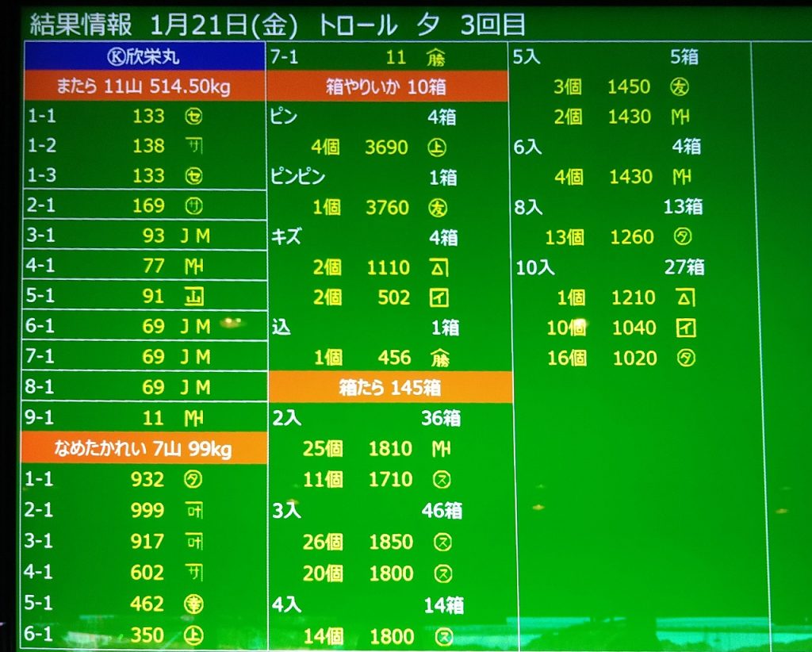Select the buyer mark next to 456
The width and height of the screenshot is (812, 652).
tap(437, 359)
